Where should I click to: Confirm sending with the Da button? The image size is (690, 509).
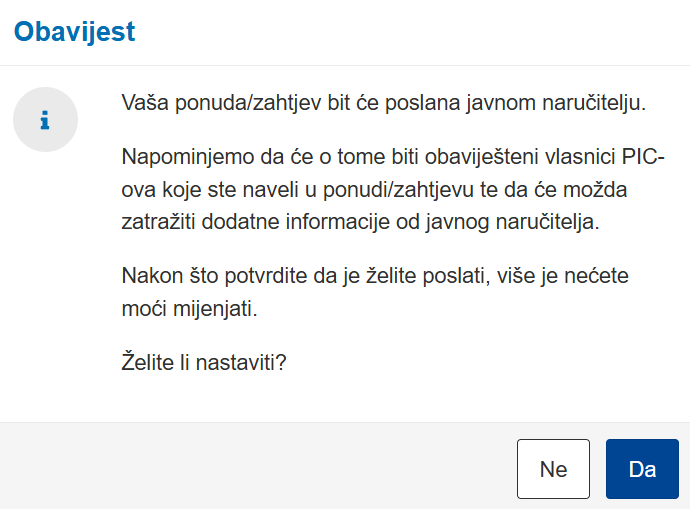pyautogui.click(x=642, y=469)
